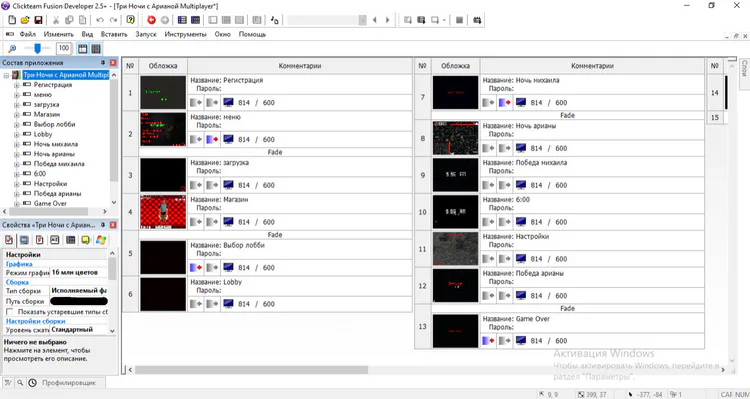Click the zoom percentage field showing 100
The width and height of the screenshot is (750, 399).
(x=64, y=48)
